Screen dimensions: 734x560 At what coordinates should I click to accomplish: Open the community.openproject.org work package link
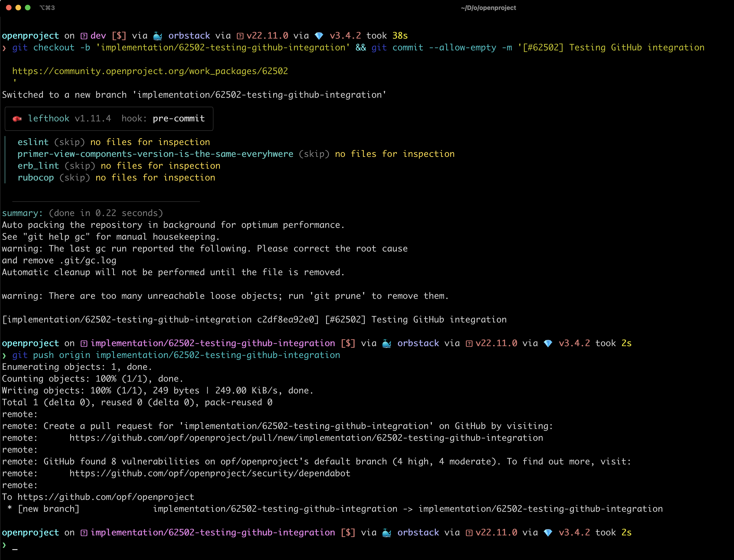150,71
